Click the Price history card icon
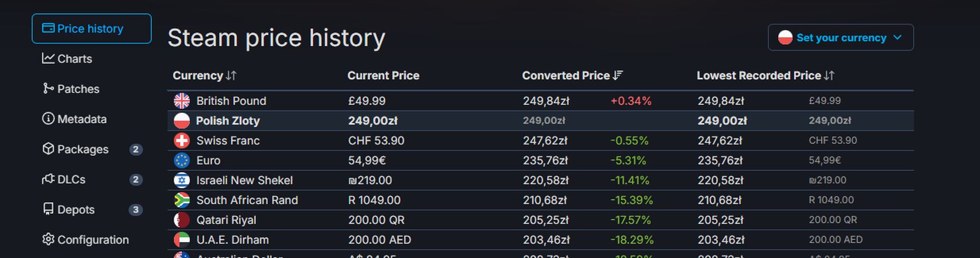Image resolution: width=980 pixels, height=258 pixels. (x=48, y=28)
